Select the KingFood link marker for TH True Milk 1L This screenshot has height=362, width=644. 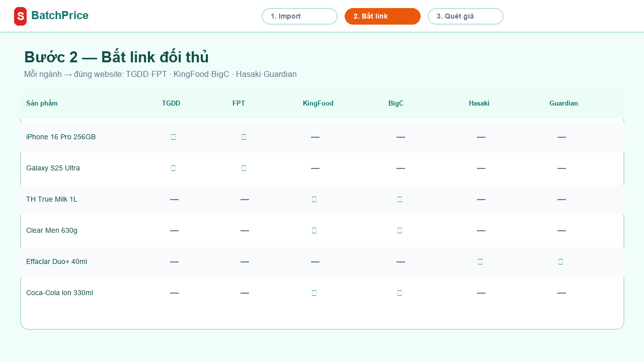pyautogui.click(x=314, y=199)
